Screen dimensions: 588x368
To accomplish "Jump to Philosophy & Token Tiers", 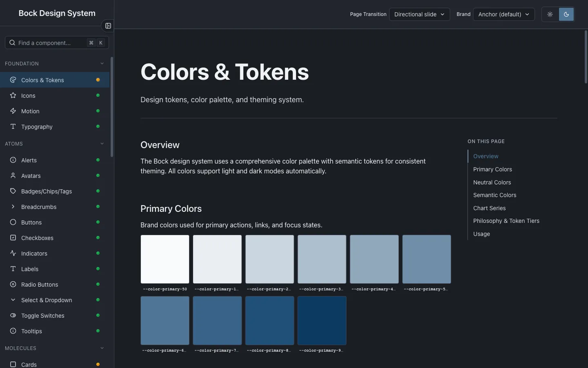I will (506, 221).
